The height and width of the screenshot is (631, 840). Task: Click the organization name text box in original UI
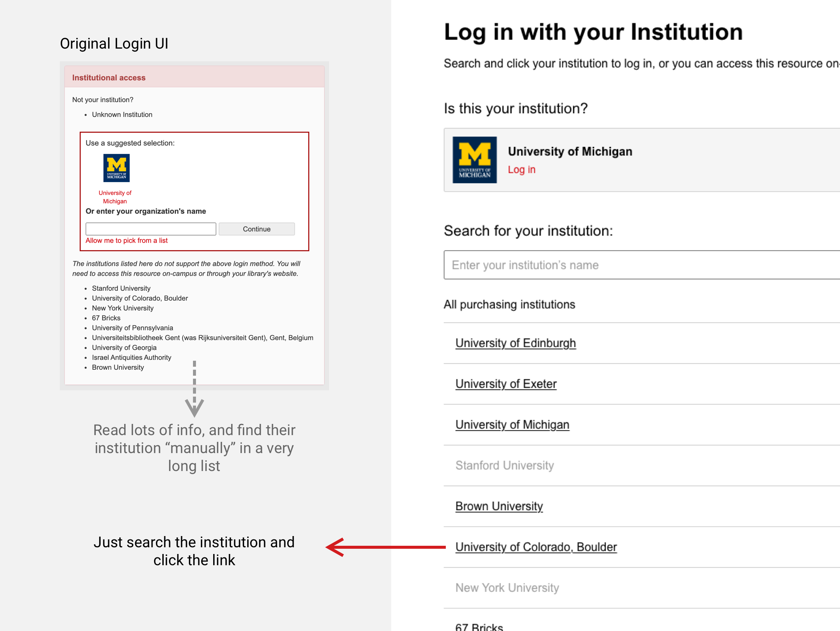[151, 229]
